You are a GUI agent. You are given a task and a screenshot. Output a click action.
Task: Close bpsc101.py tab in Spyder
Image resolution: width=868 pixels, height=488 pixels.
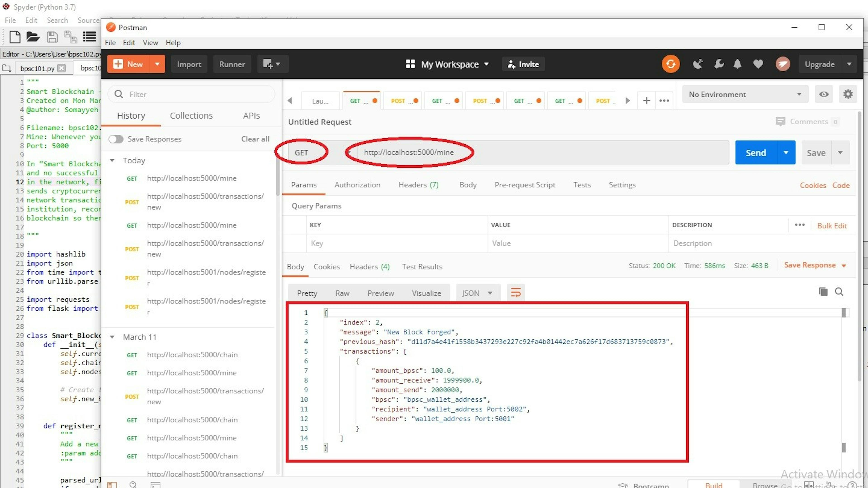61,68
